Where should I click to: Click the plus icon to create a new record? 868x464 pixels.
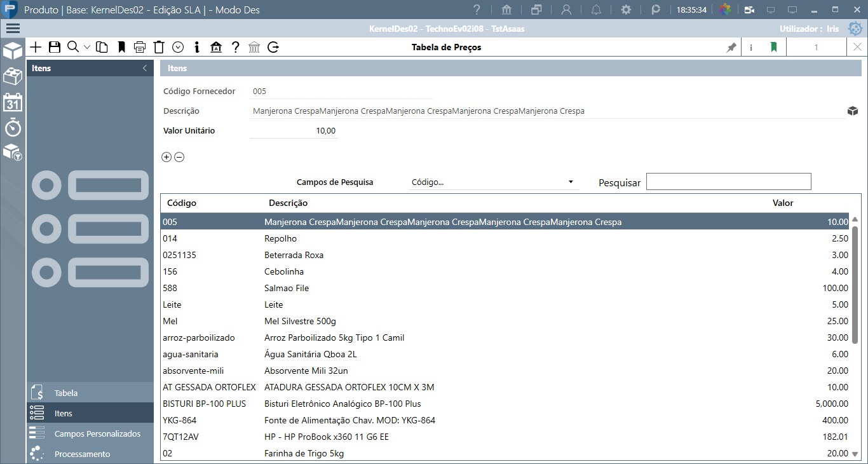36,47
